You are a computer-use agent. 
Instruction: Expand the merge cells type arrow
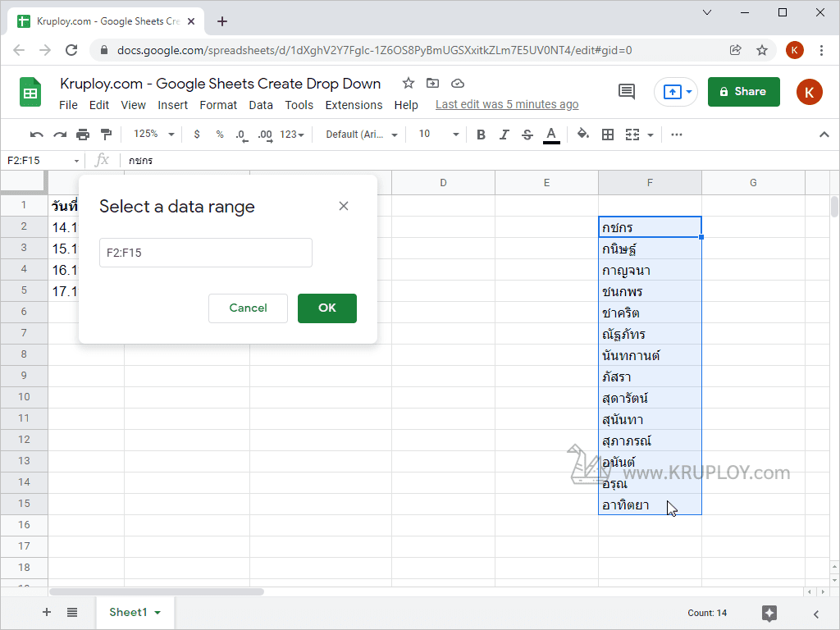651,135
